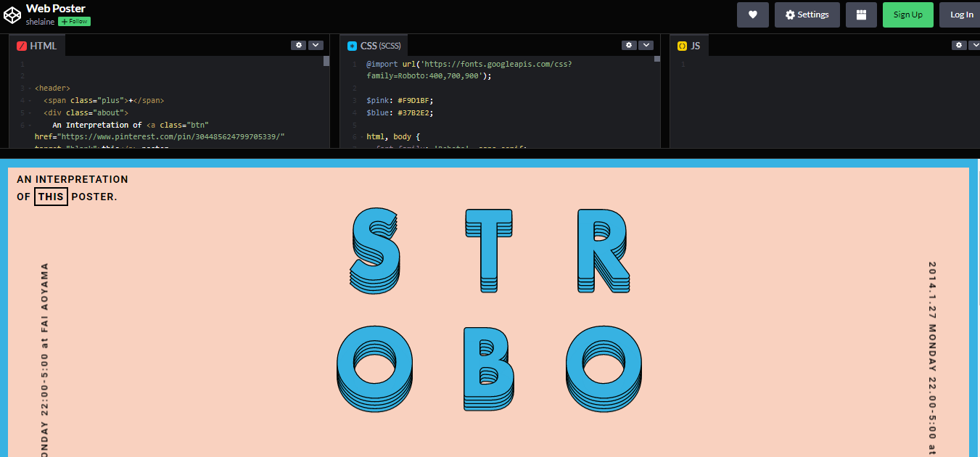Click the Web Poster title
The height and width of the screenshot is (457, 980).
56,8
